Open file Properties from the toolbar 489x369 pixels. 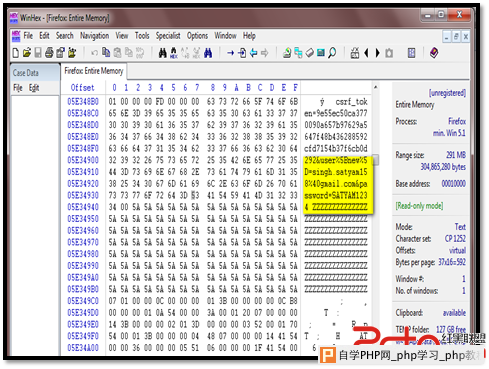61,53
